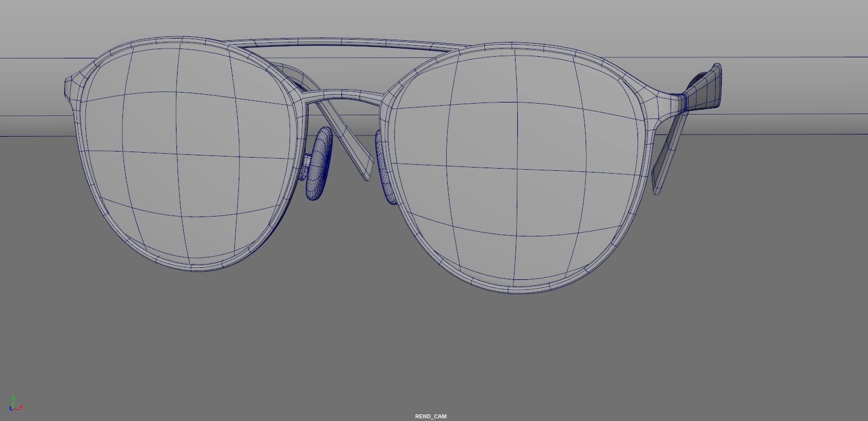
Task: Select the left nose pad mesh
Action: coord(319,164)
